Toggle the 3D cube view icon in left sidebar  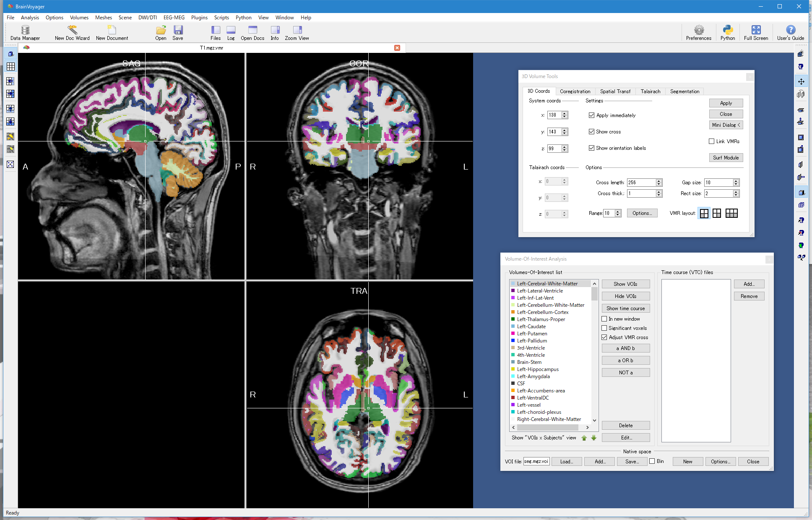click(x=10, y=54)
